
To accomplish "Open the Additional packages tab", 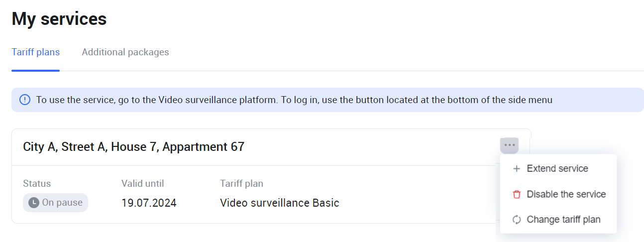I will pos(125,52).
